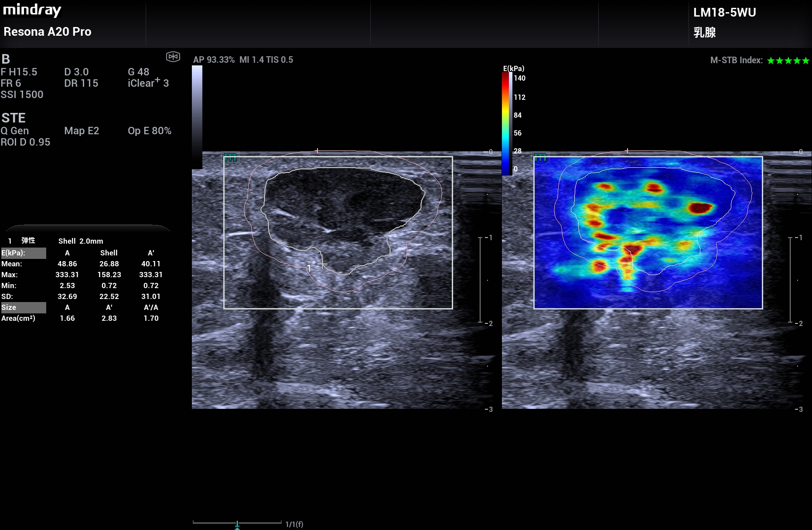Image resolution: width=812 pixels, height=530 pixels.
Task: Select the E(kPa) measurement header row
Action: 24,253
